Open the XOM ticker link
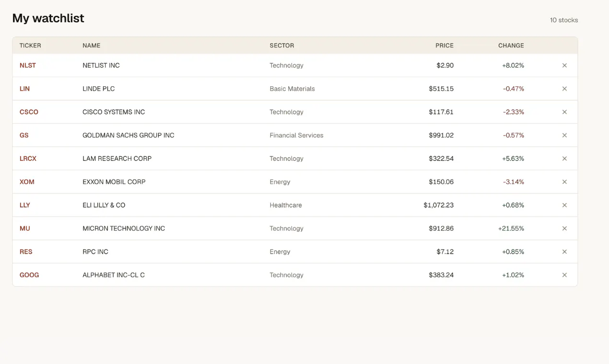Viewport: 609px width, 364px height. pos(27,182)
